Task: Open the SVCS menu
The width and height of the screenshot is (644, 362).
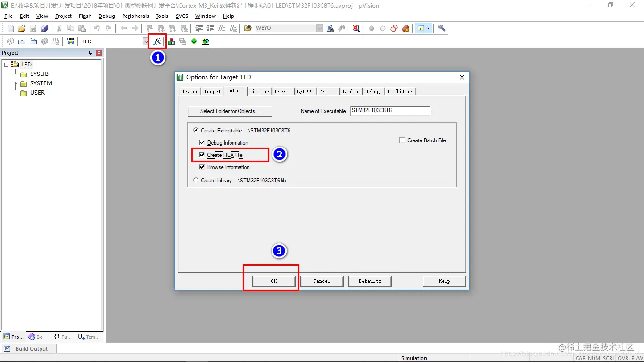Action: (182, 16)
